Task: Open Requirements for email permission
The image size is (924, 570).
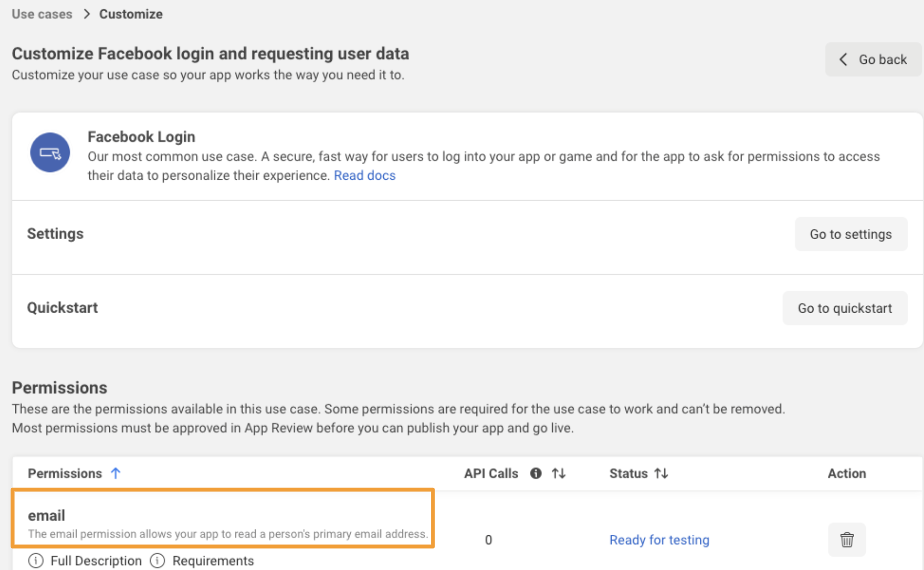Action: (x=213, y=561)
